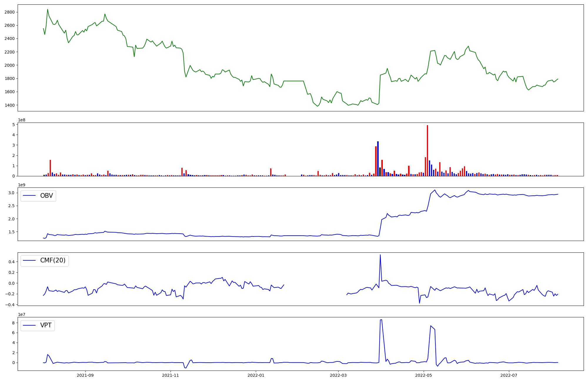Click the OBV legend entry

(x=46, y=196)
